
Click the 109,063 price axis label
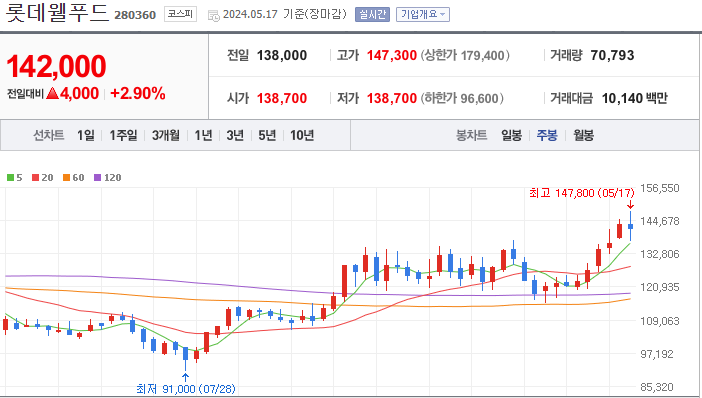point(660,321)
